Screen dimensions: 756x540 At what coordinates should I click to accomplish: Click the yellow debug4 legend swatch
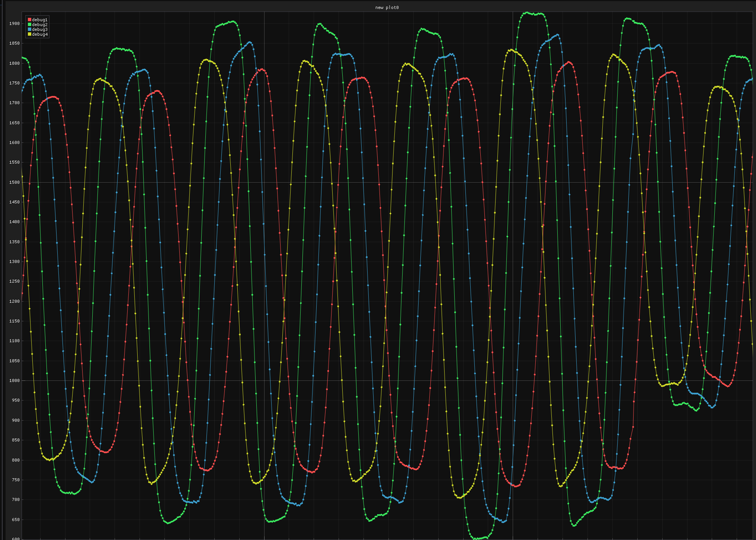click(x=30, y=34)
